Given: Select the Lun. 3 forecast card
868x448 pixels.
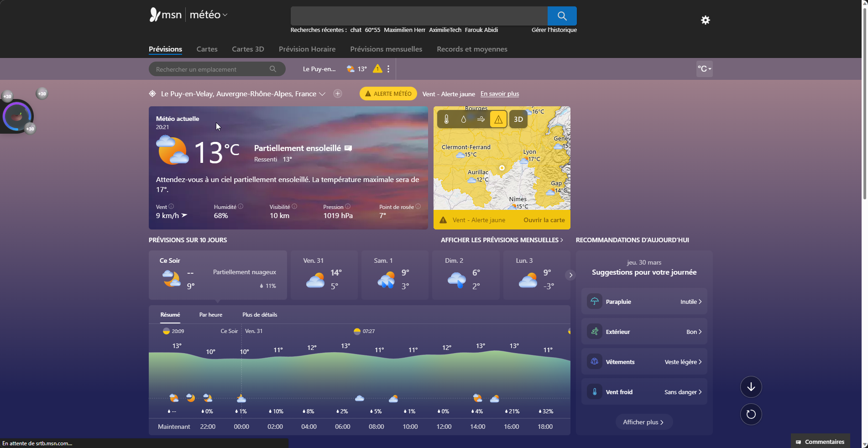Looking at the screenshot, I should click(536, 275).
